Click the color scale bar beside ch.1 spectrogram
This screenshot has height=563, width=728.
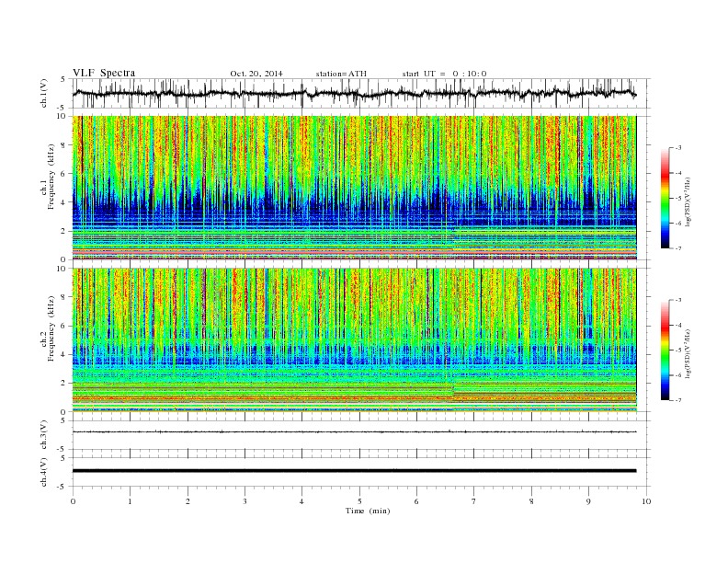pyautogui.click(x=665, y=199)
